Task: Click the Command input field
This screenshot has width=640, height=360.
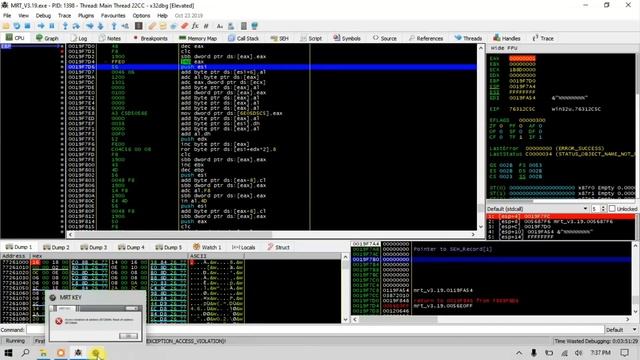Action: pyautogui.click(x=315, y=329)
